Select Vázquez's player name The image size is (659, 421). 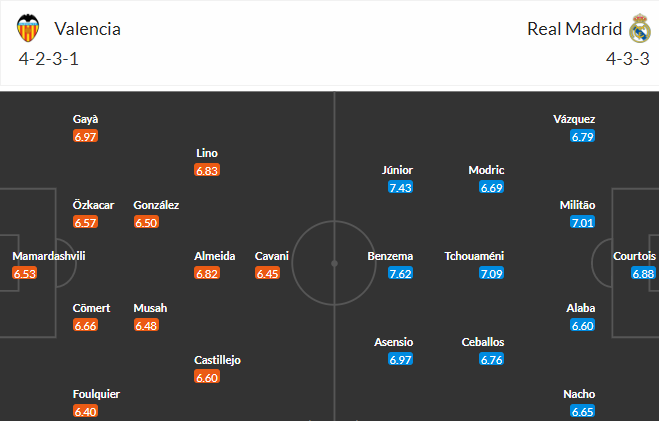[574, 119]
